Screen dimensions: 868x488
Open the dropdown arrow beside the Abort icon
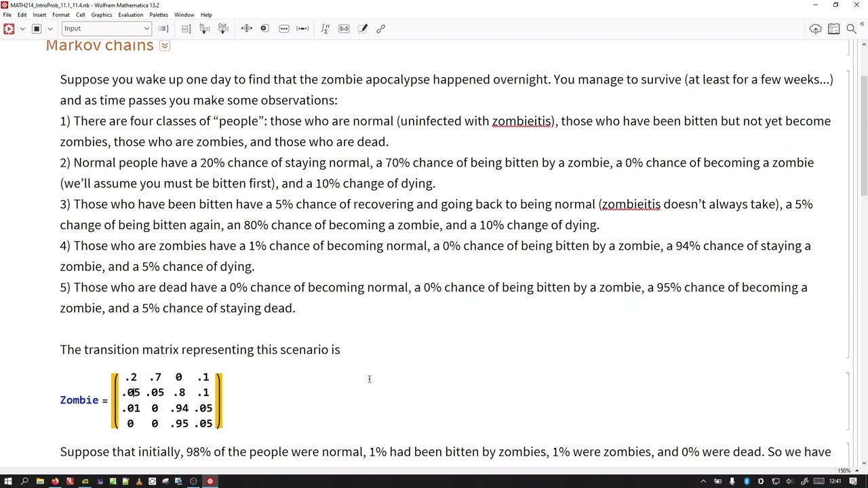click(x=50, y=28)
